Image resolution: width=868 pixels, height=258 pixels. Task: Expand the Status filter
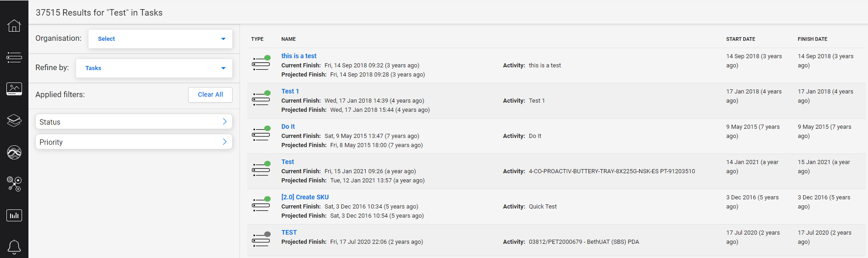tap(134, 122)
